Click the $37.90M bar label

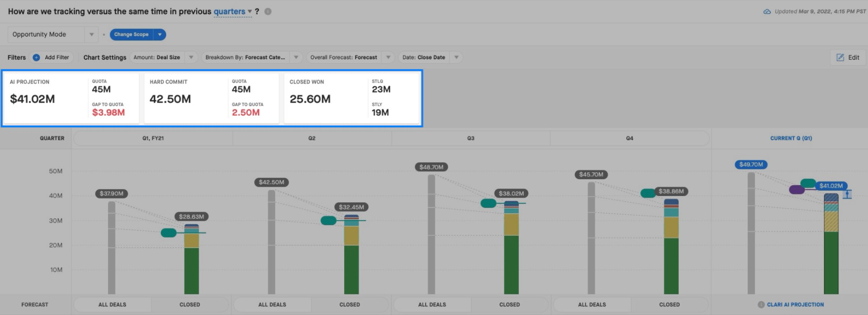point(111,194)
